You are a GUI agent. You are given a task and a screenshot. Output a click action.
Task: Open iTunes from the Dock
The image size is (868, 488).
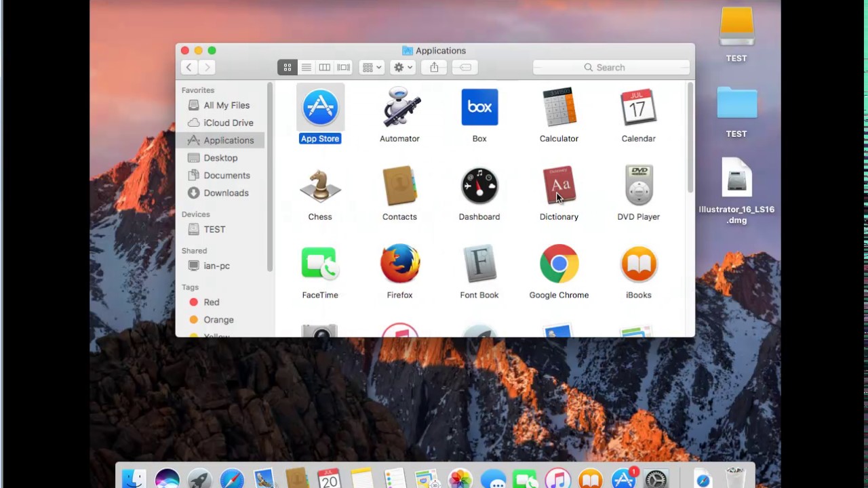tap(558, 479)
